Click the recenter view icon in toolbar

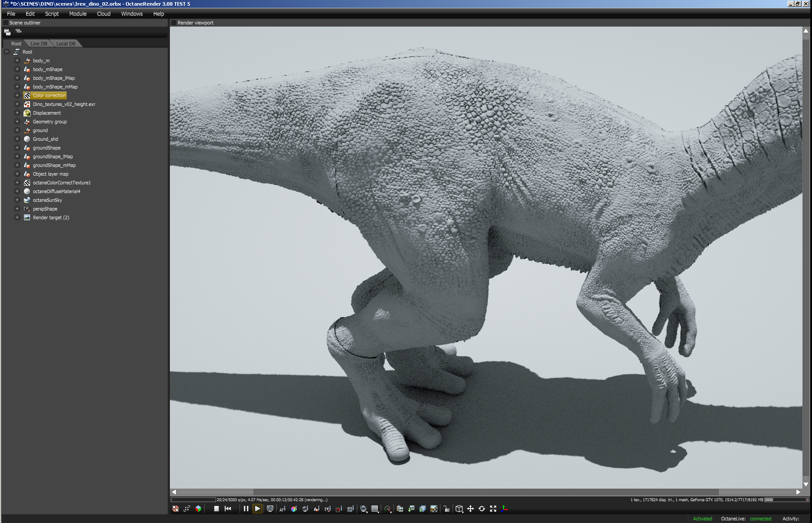point(176,509)
